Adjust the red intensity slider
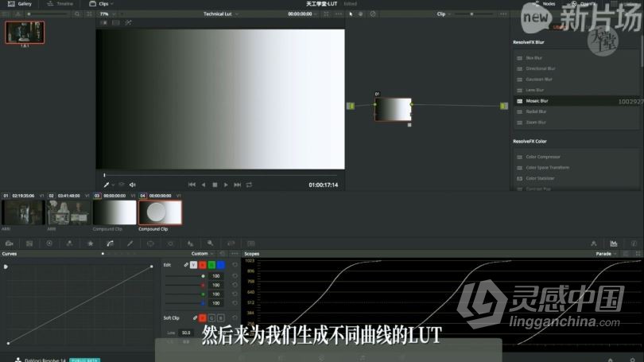 [184, 285]
